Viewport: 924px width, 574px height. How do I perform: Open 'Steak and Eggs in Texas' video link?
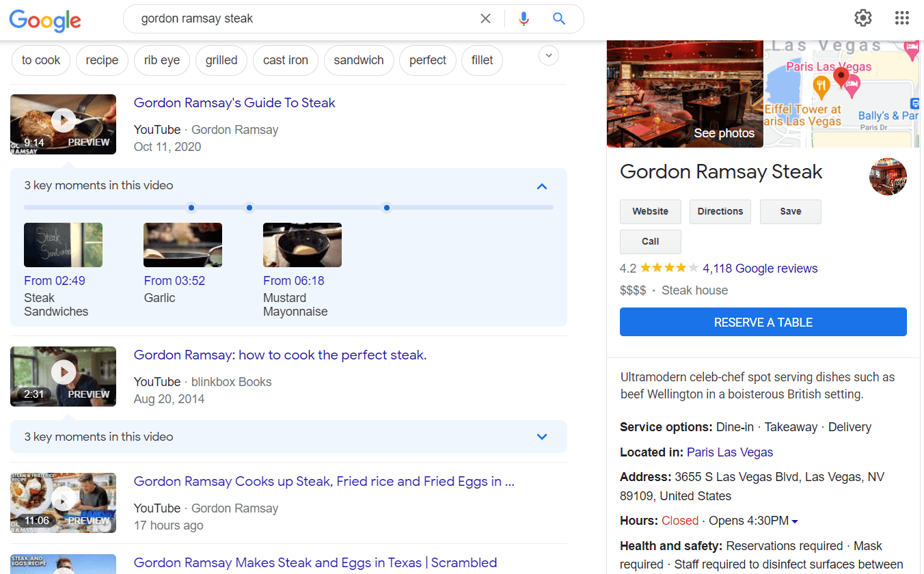315,563
